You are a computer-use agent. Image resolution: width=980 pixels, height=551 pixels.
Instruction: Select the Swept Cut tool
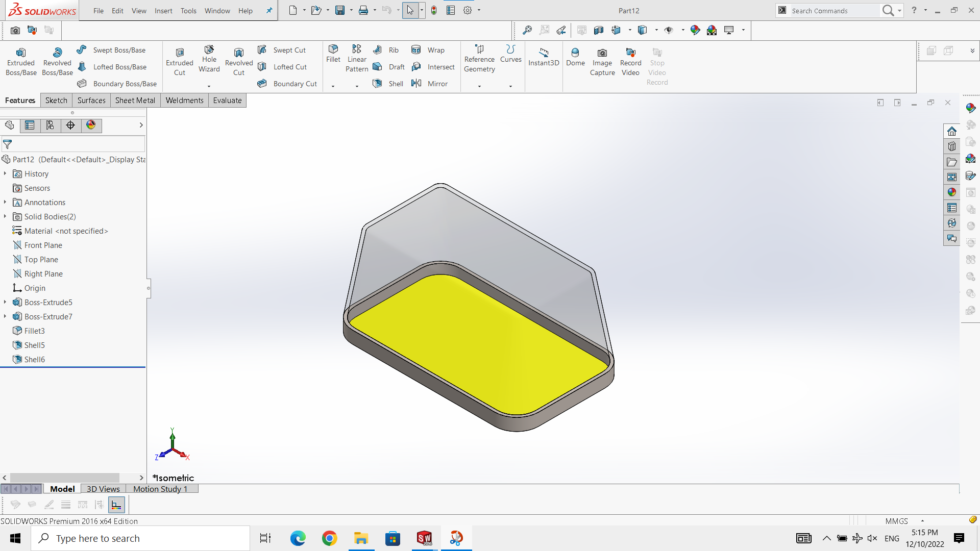click(x=282, y=50)
